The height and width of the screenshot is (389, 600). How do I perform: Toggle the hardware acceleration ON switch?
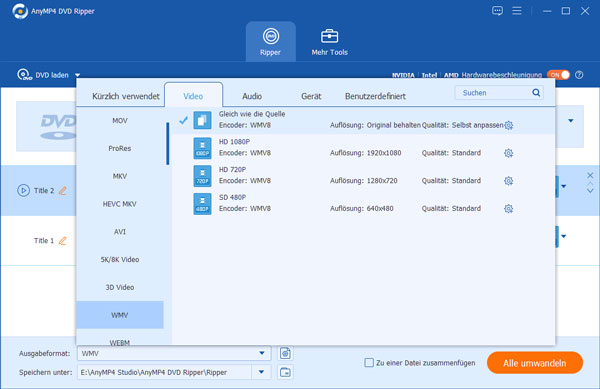(x=558, y=75)
